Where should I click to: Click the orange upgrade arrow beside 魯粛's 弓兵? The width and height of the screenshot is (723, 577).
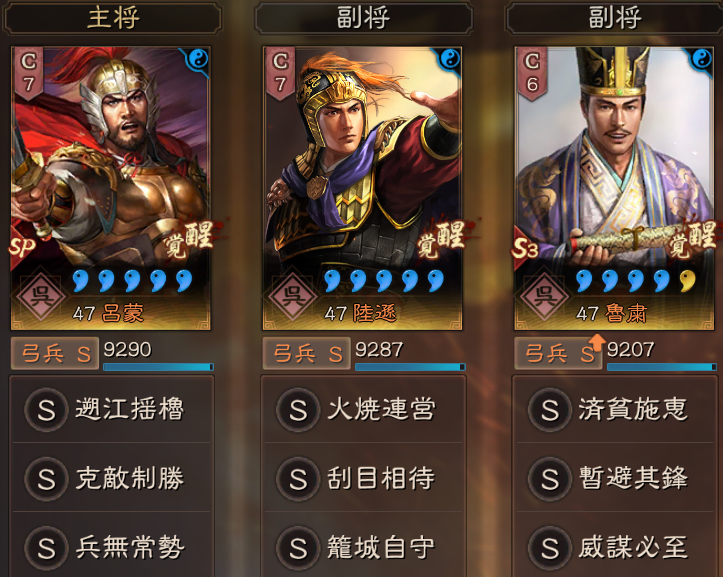(x=597, y=342)
